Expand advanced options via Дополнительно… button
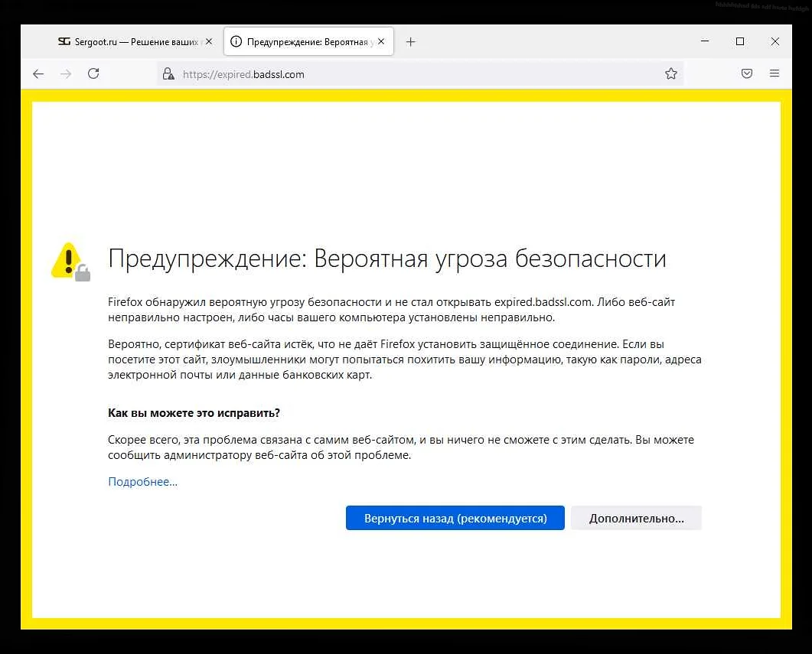This screenshot has height=654, width=812. tap(636, 518)
